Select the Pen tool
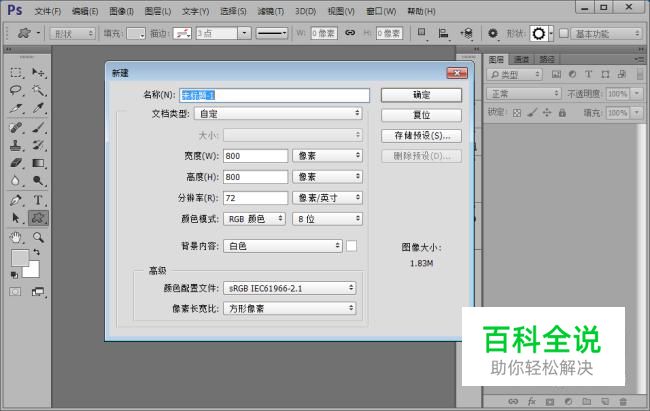The width and height of the screenshot is (650, 411). [x=16, y=200]
